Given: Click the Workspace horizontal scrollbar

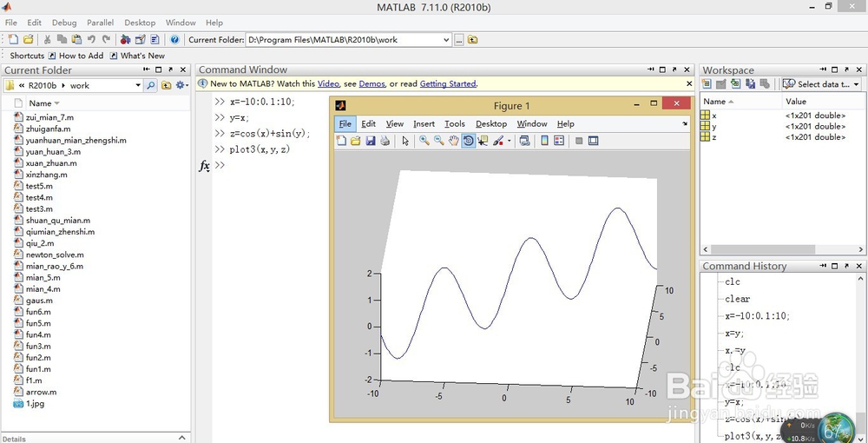Looking at the screenshot, I should pyautogui.click(x=763, y=250).
